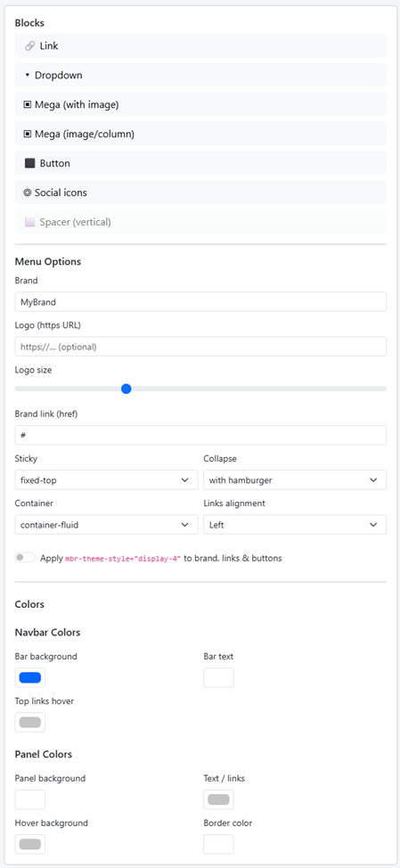Toggle the display-4 theme style switch

(x=25, y=558)
